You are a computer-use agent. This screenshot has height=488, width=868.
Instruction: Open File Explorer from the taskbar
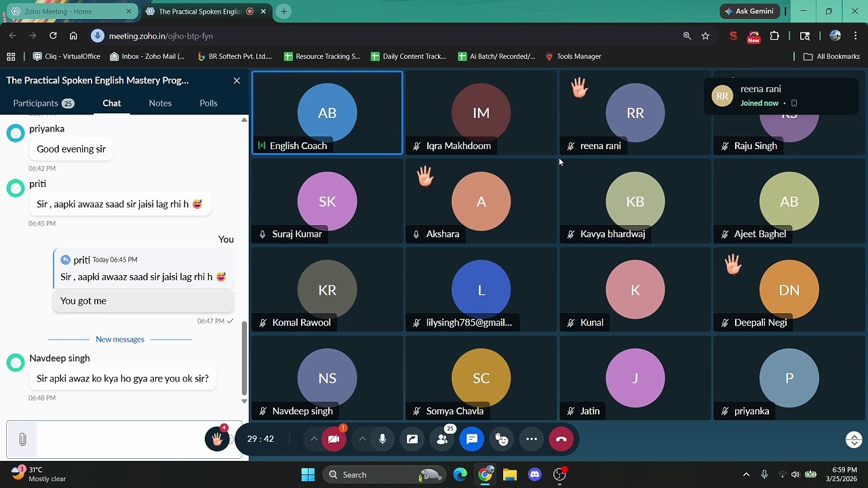(510, 474)
